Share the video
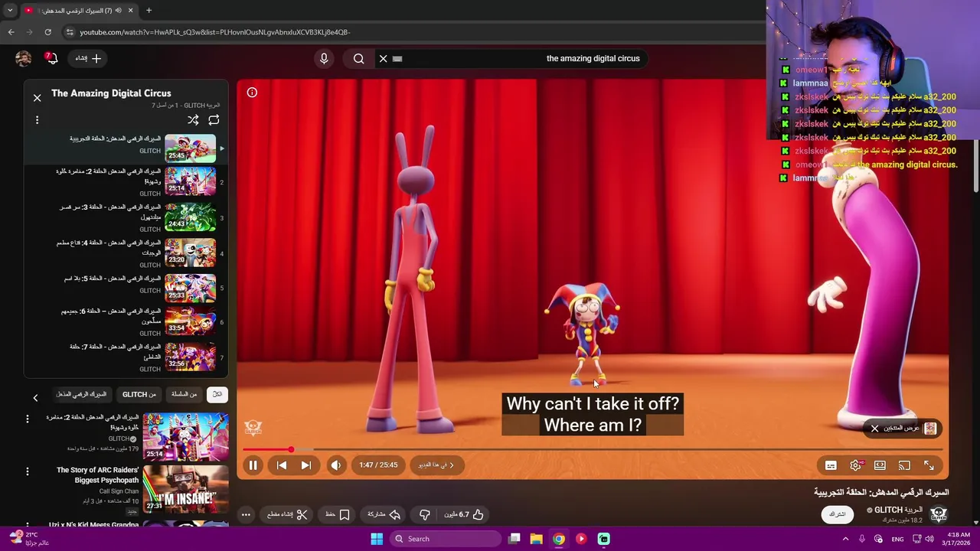This screenshot has width=980, height=551. pos(384,514)
